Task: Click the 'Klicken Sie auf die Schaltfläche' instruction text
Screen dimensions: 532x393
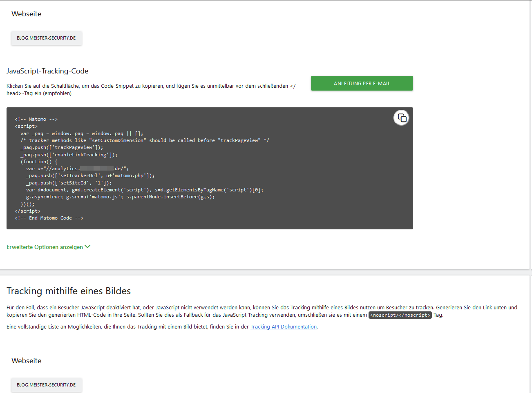Action: tap(151, 90)
